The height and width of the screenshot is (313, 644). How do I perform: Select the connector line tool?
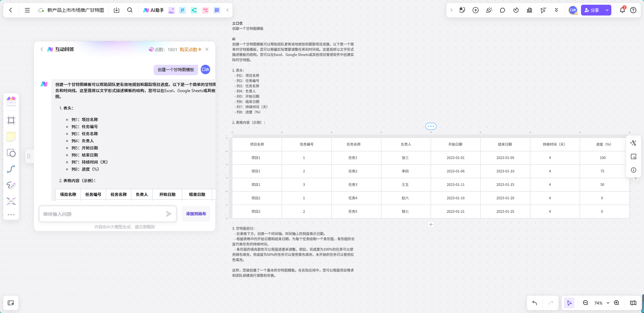(11, 169)
